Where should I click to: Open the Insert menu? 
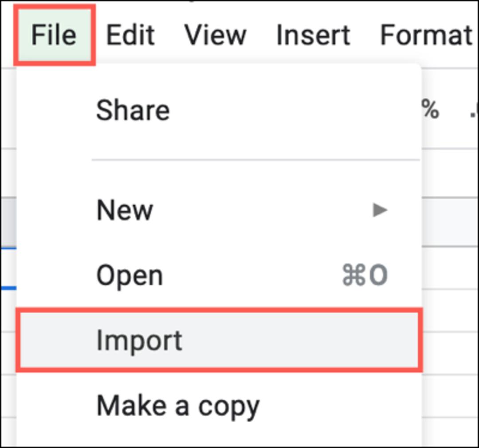click(313, 35)
